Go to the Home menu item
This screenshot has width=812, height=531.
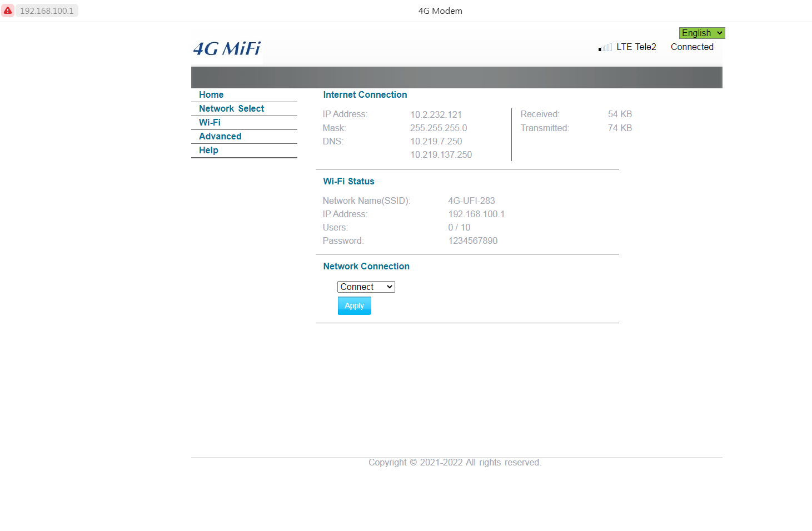(x=211, y=95)
